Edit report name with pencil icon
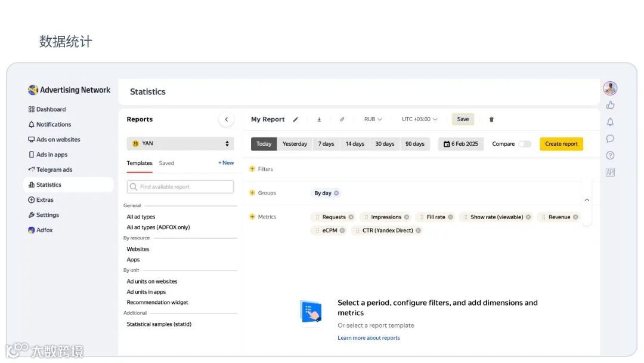This screenshot has width=644, height=363. coord(296,119)
